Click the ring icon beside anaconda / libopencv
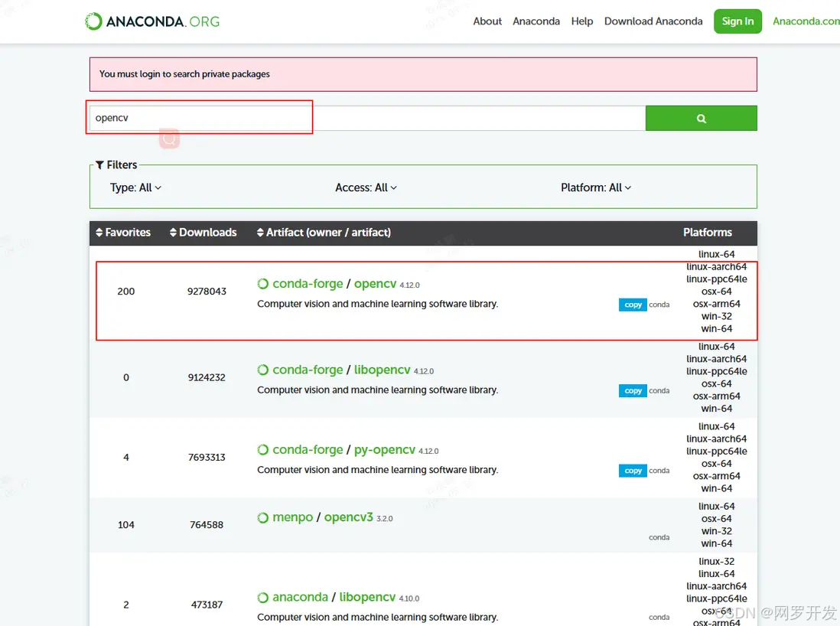Viewport: 840px width, 626px height. pyautogui.click(x=263, y=597)
